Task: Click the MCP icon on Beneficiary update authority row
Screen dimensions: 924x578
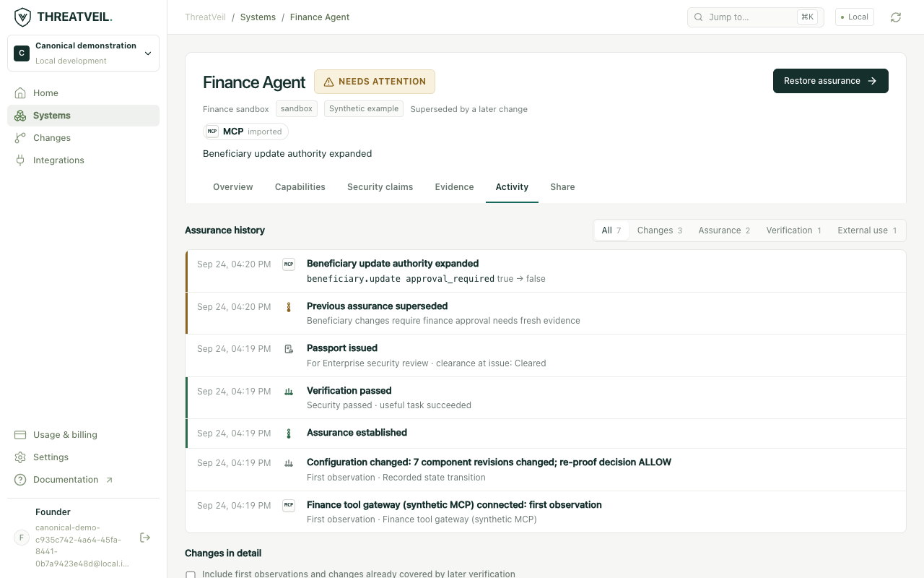Action: point(289,264)
